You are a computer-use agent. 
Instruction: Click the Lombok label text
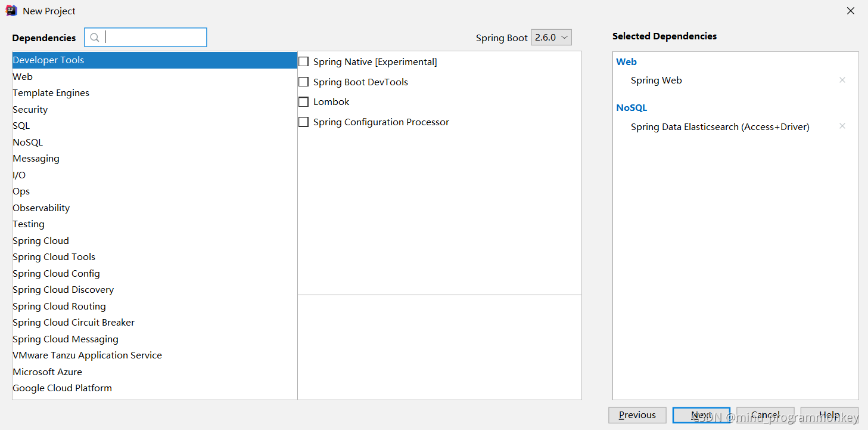point(331,102)
